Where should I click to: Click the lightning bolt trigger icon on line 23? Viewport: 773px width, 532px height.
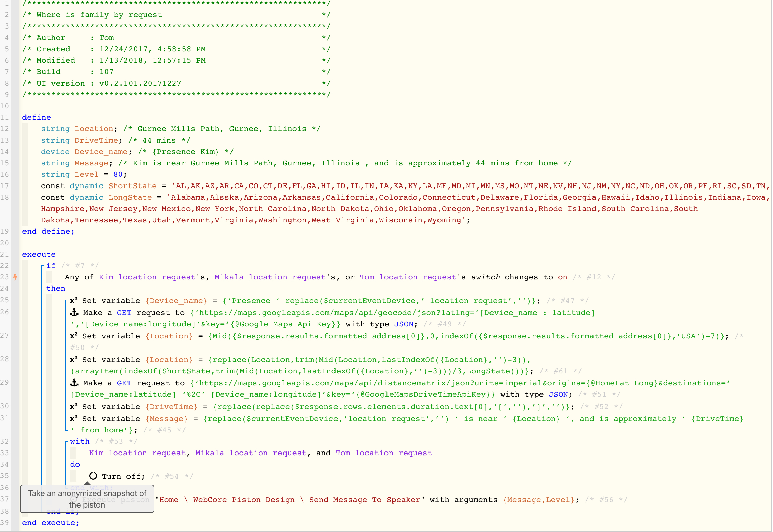[15, 277]
